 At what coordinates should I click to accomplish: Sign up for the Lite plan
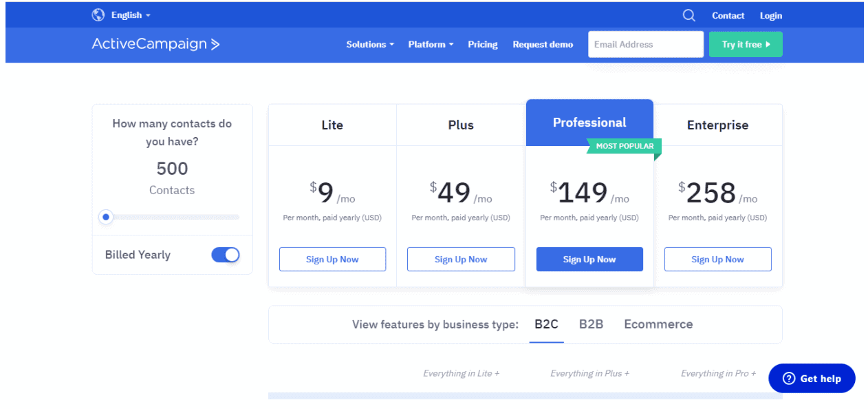click(x=332, y=260)
